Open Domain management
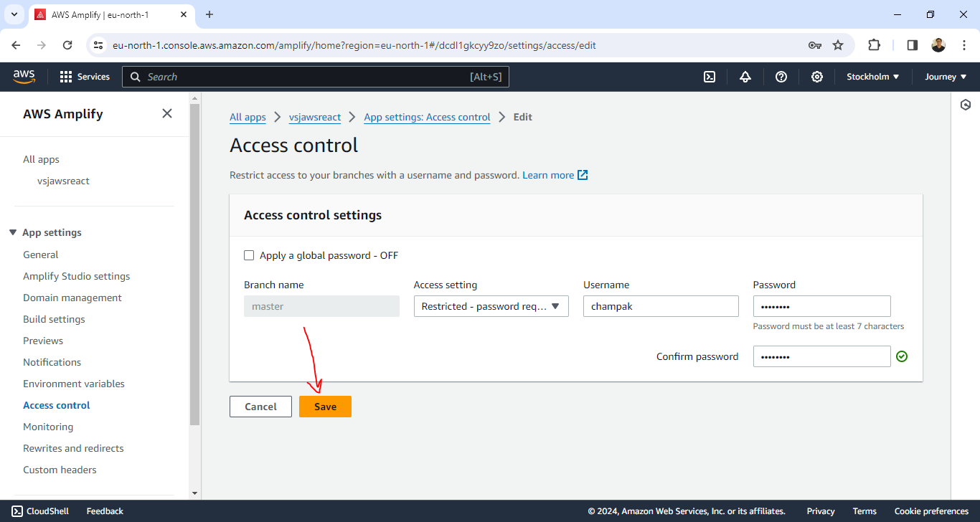 72,298
